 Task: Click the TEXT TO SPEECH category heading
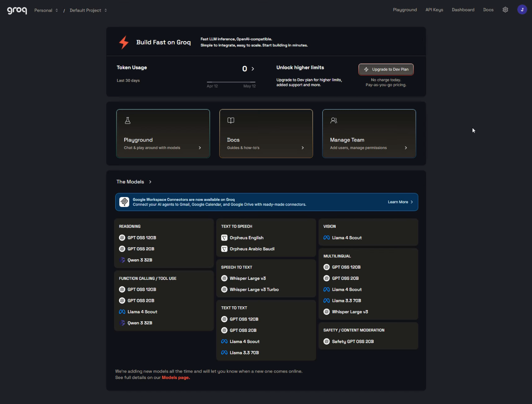[x=236, y=226]
